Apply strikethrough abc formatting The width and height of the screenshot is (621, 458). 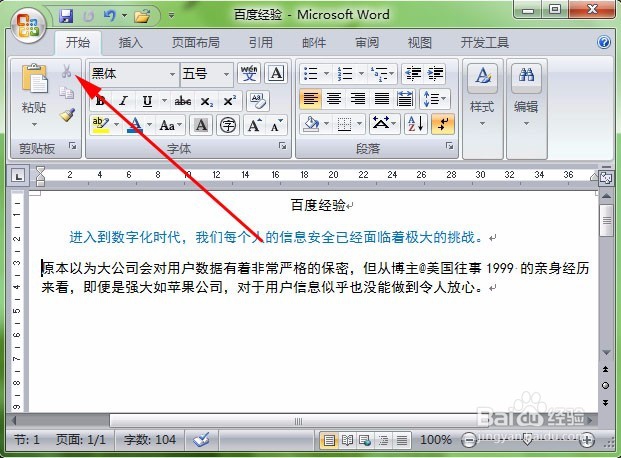click(183, 101)
